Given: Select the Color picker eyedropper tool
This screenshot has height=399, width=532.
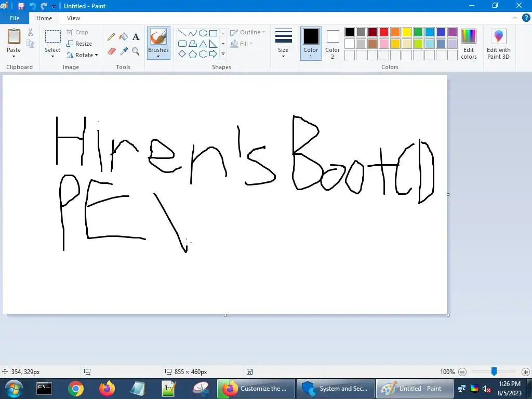Looking at the screenshot, I should (x=124, y=51).
